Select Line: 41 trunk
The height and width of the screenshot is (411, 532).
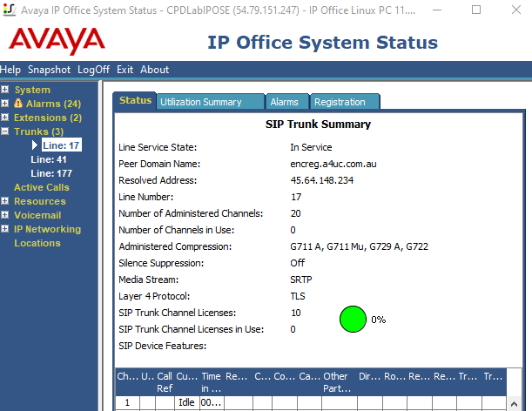pyautogui.click(x=49, y=159)
